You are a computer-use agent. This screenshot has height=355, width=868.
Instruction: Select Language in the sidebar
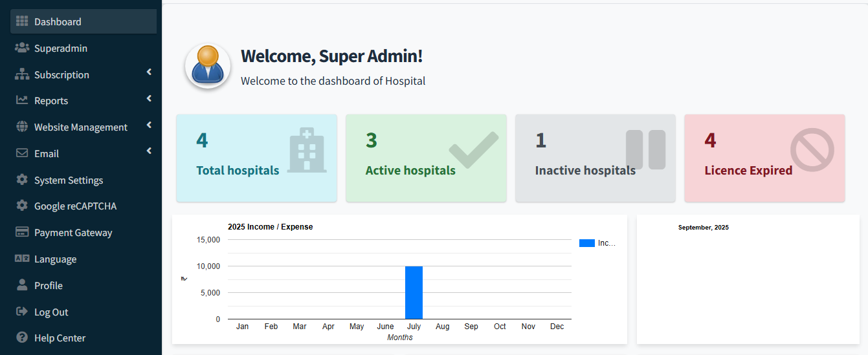click(x=55, y=259)
